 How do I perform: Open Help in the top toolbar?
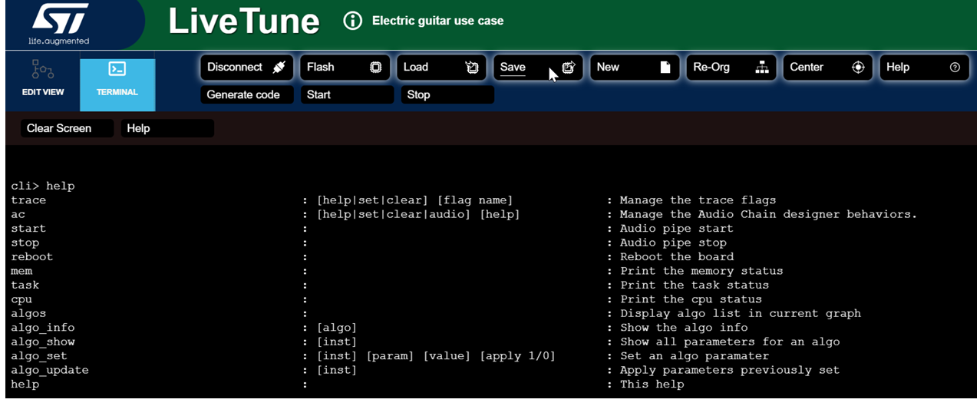coord(925,68)
